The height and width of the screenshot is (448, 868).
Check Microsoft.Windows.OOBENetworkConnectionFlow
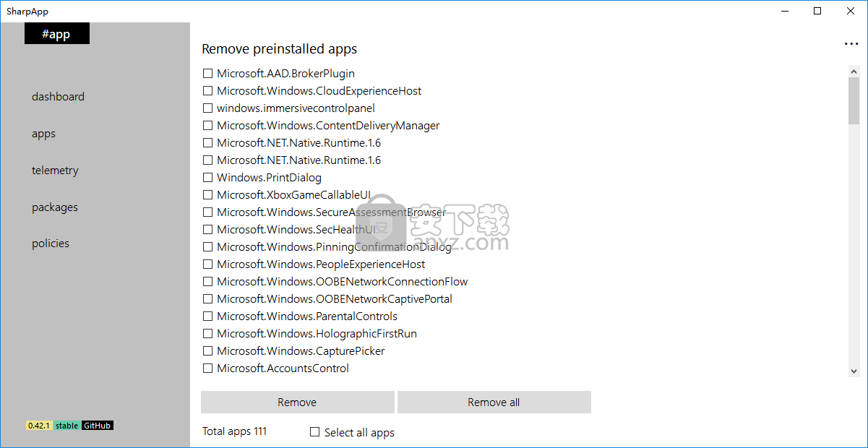coord(208,282)
